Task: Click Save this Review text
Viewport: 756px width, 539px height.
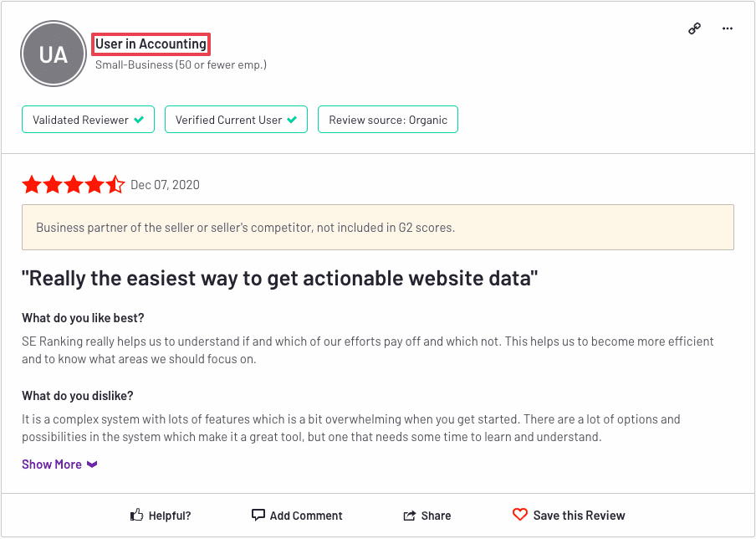Action: 579,516
